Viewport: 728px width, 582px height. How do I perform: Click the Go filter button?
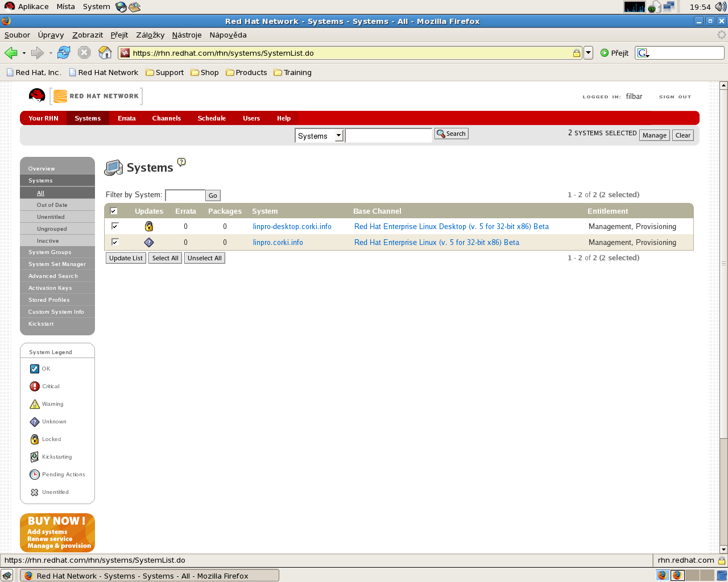point(213,196)
